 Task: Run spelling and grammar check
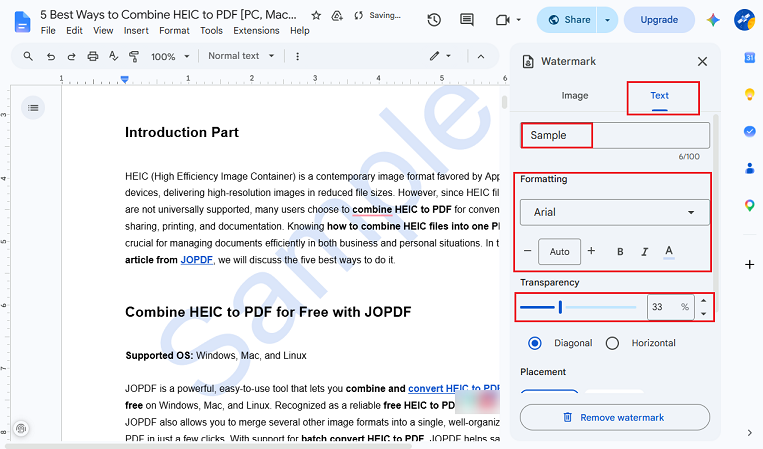click(113, 56)
